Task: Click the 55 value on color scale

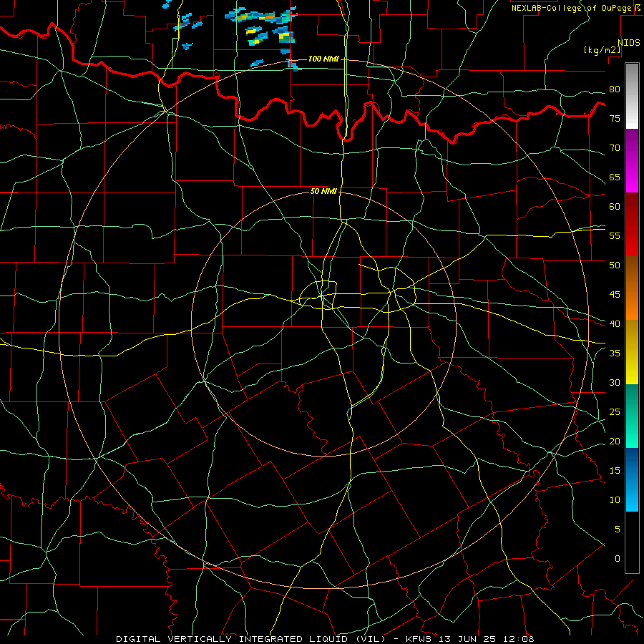Action: (x=615, y=235)
